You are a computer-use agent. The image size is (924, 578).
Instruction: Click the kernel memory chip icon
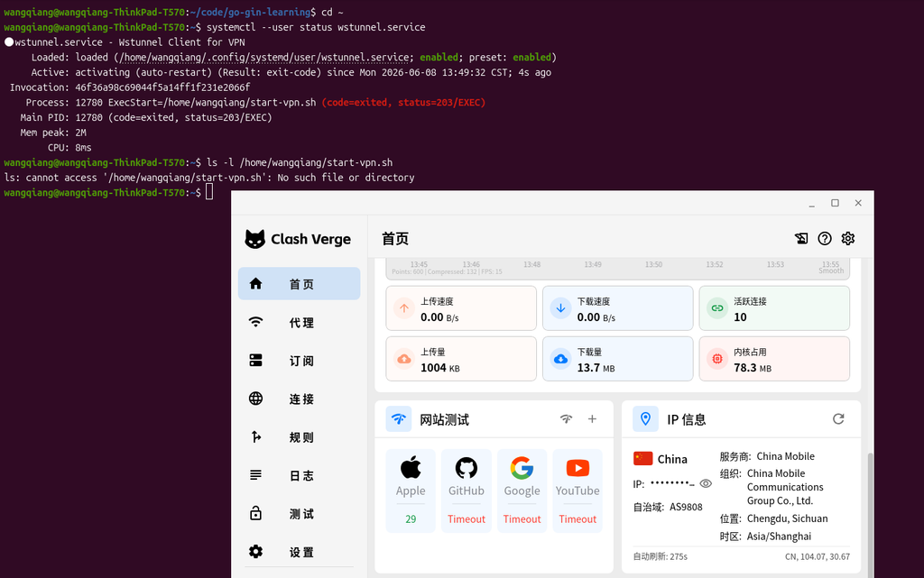(x=717, y=359)
